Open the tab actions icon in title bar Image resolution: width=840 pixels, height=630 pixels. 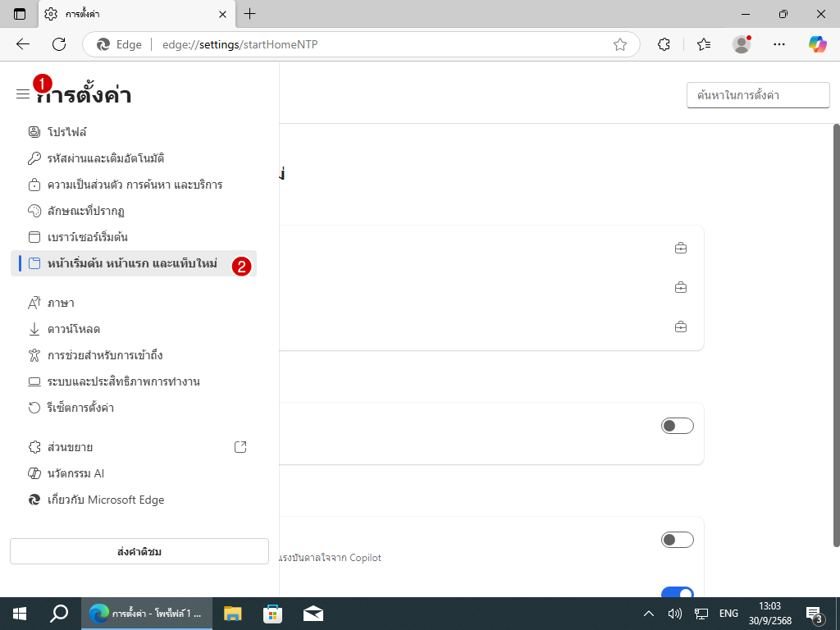[x=20, y=14]
